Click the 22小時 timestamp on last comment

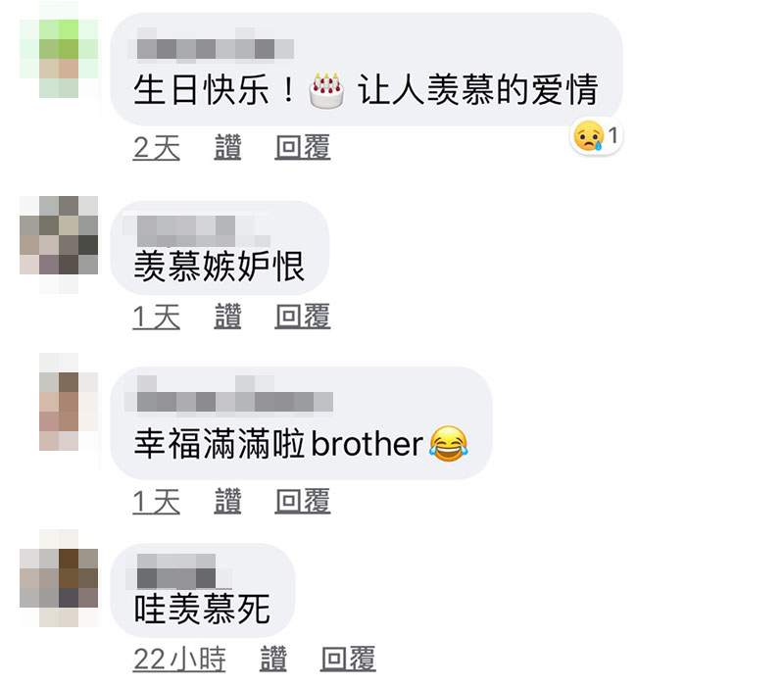pyautogui.click(x=179, y=659)
